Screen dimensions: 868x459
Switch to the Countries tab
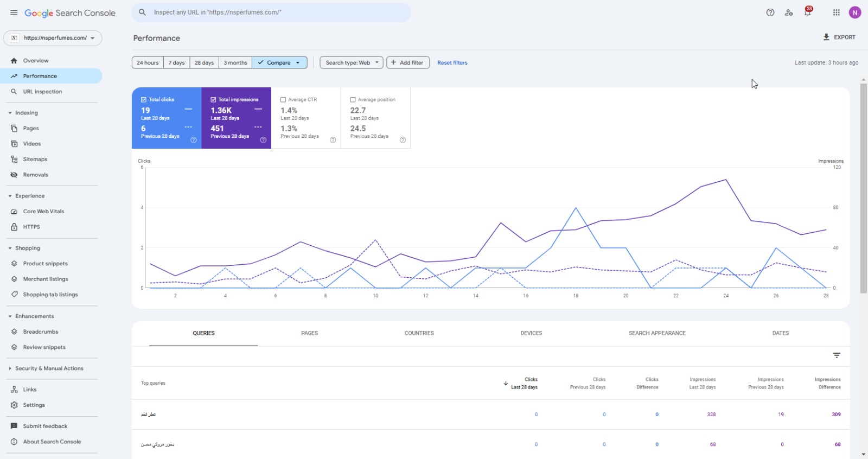(419, 333)
